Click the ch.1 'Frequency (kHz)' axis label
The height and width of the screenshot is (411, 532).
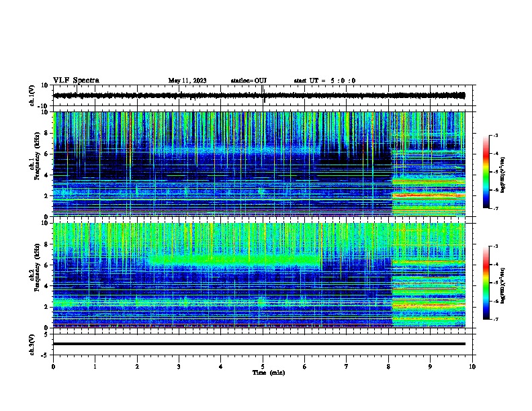pos(38,156)
